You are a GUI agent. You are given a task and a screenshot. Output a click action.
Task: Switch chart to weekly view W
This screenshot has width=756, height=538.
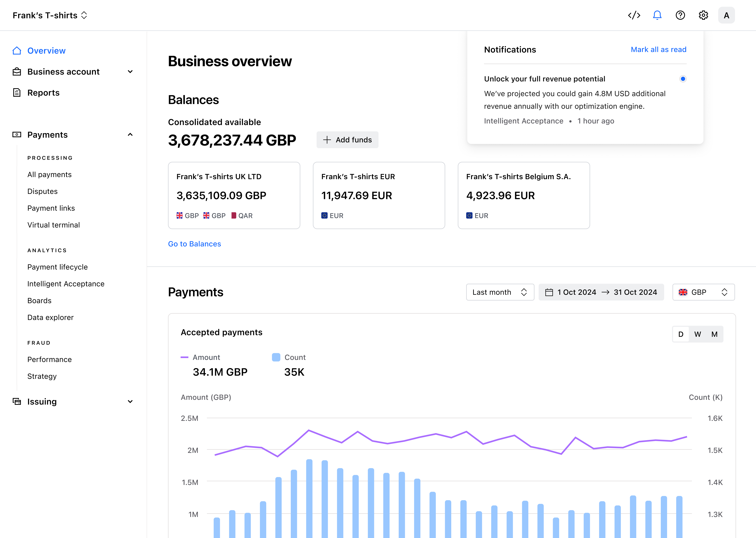698,334
